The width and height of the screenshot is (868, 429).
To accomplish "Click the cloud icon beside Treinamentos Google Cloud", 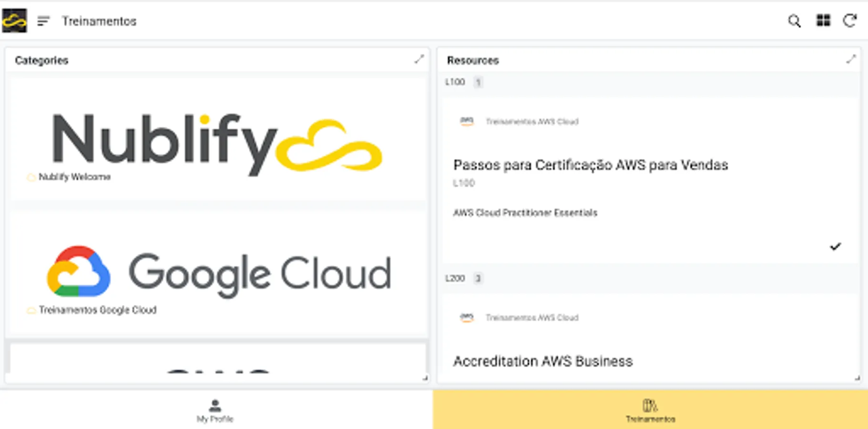I will coord(31,310).
